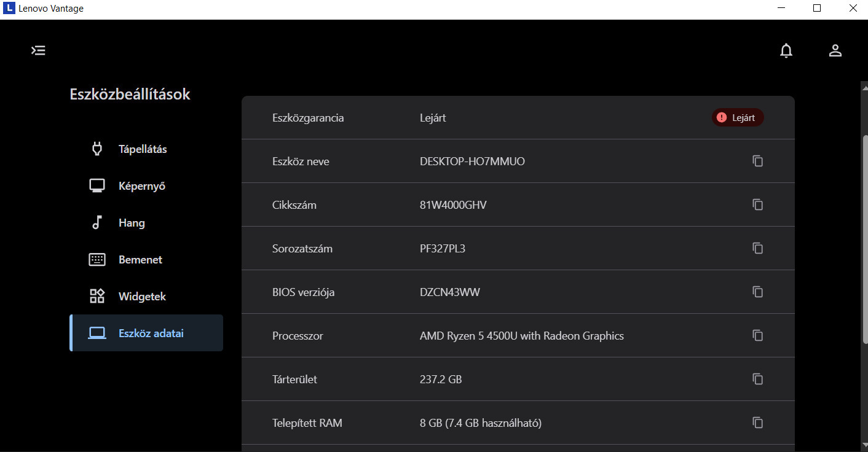The height and width of the screenshot is (452, 868).
Task: Click the Képernyő monitor icon
Action: click(97, 185)
